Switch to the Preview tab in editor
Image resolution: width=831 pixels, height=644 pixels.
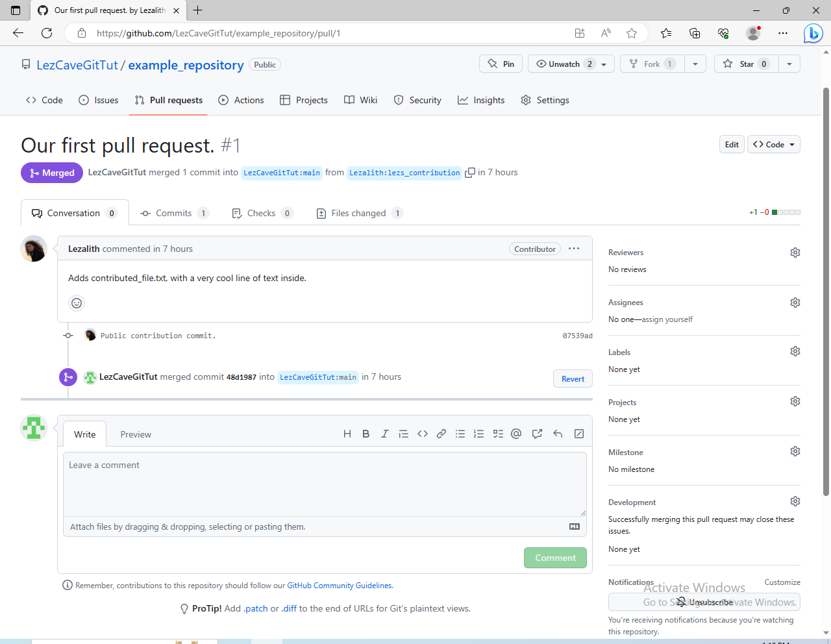pyautogui.click(x=136, y=434)
